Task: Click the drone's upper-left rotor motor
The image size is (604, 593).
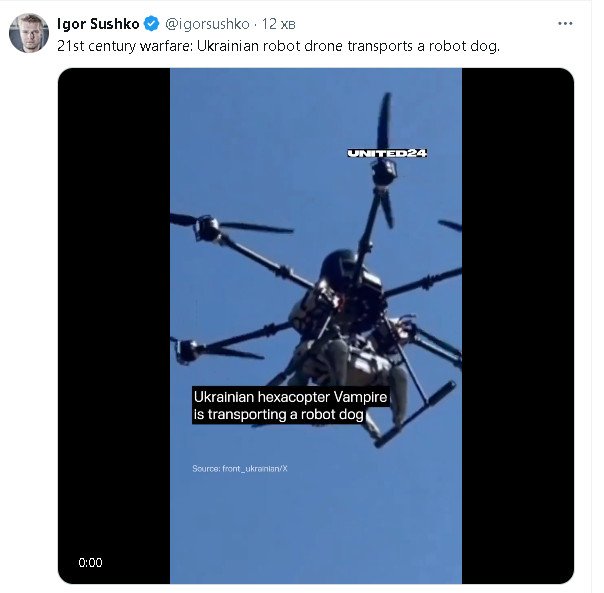Action: coord(207,228)
